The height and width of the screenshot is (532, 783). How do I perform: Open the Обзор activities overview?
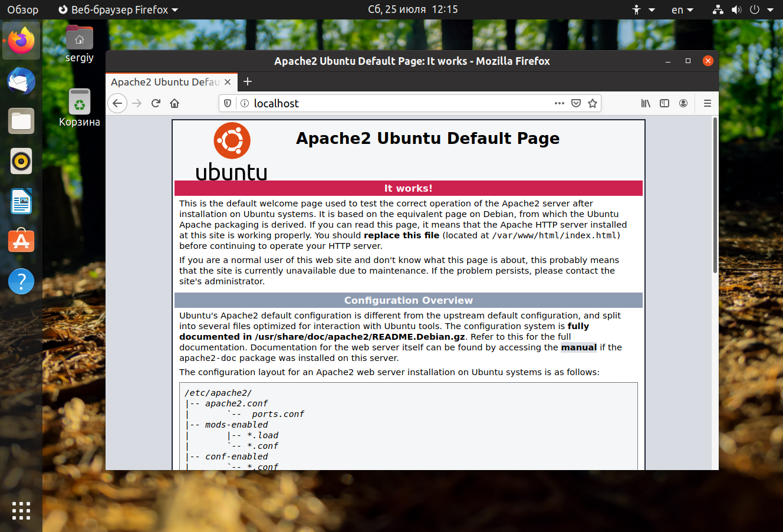[x=22, y=9]
